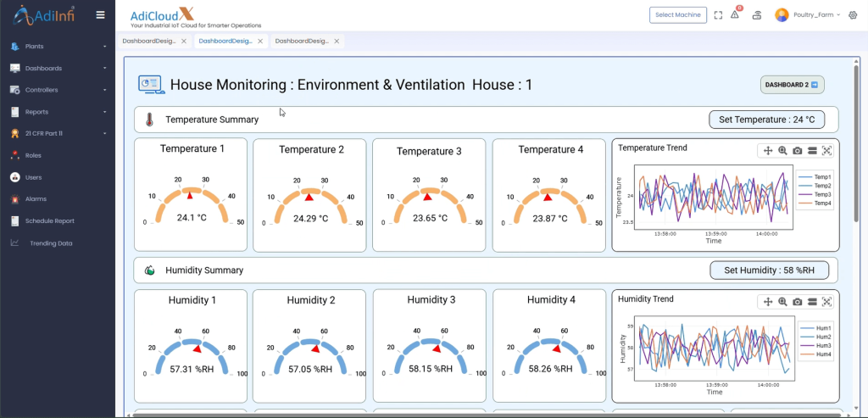Open Roles in the sidebar
This screenshot has height=418, width=868.
pos(33,155)
